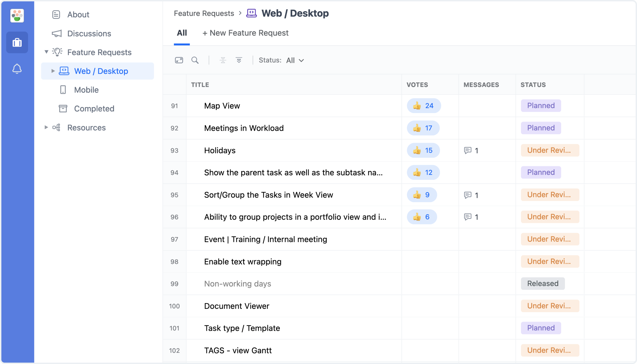Screen dimensions: 637x364
Task: Click the Feature Requests lightbulb icon
Action: pos(57,52)
